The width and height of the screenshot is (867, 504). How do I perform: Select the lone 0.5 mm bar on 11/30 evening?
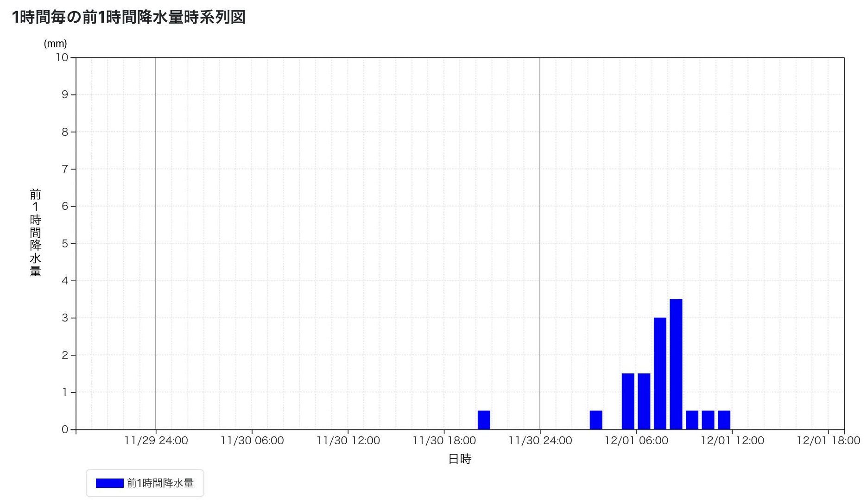(484, 420)
